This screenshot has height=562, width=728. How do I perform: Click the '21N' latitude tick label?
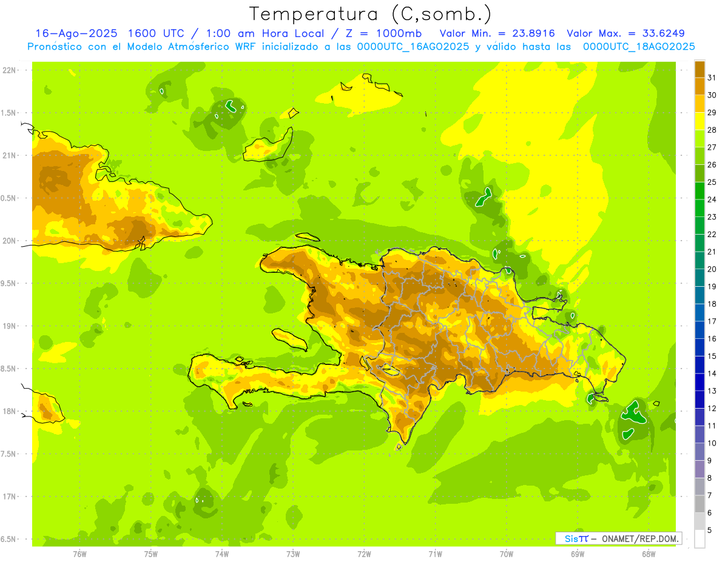(9, 155)
